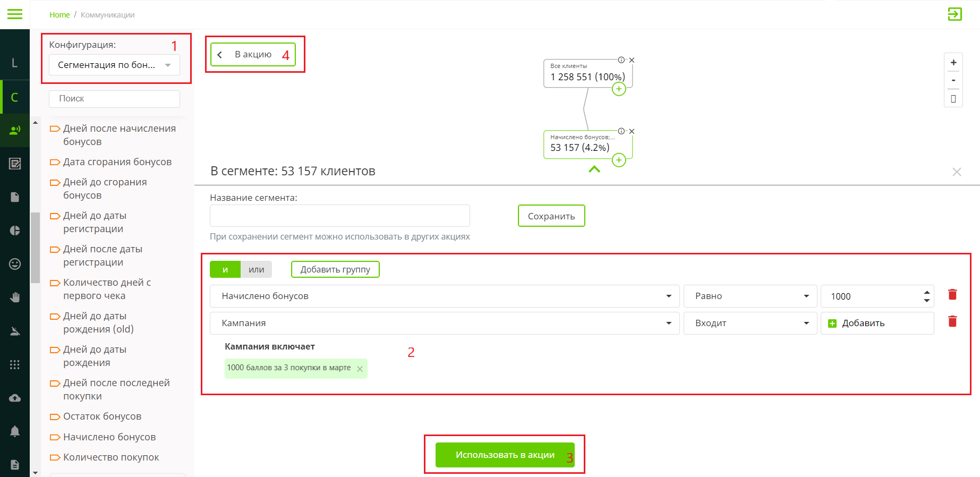The image size is (980, 477).
Task: Click the 'Название сегмента' input field
Action: pyautogui.click(x=339, y=216)
